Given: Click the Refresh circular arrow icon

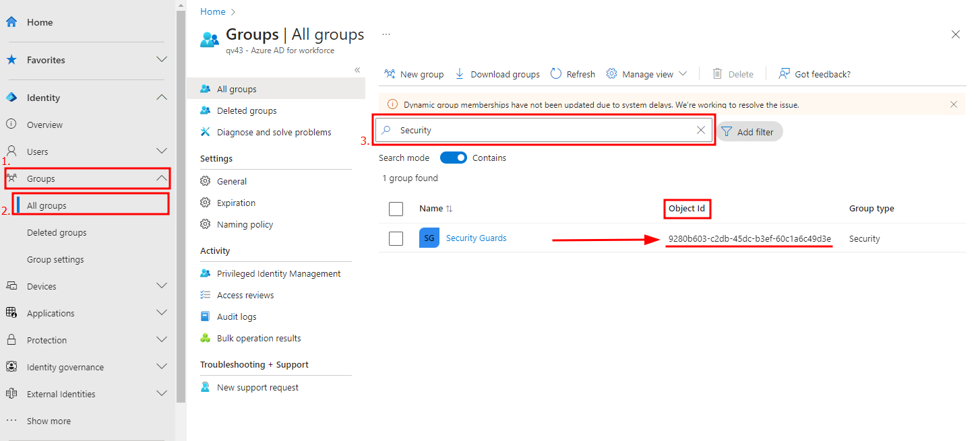Looking at the screenshot, I should pos(556,74).
